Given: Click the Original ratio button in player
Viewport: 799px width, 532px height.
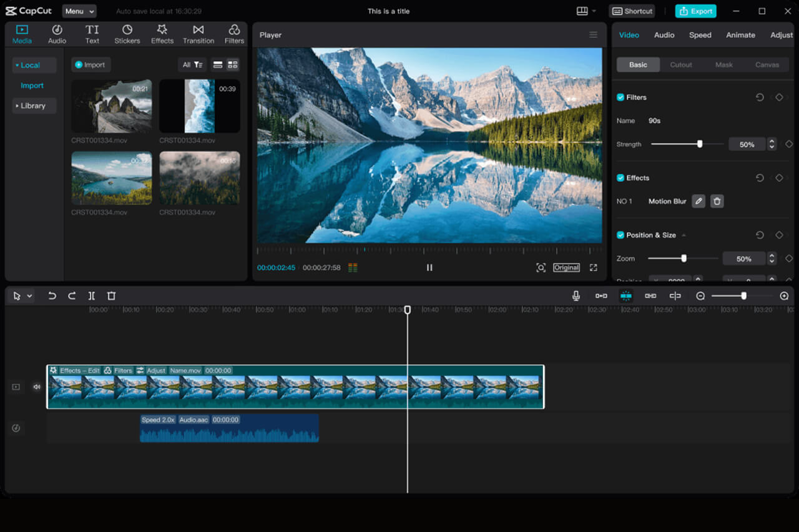Looking at the screenshot, I should click(x=566, y=268).
